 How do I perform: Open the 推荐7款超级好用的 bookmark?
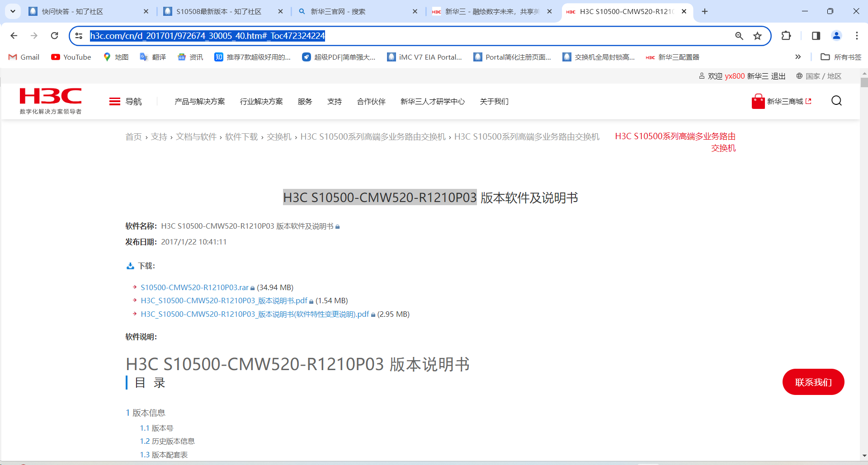point(252,57)
